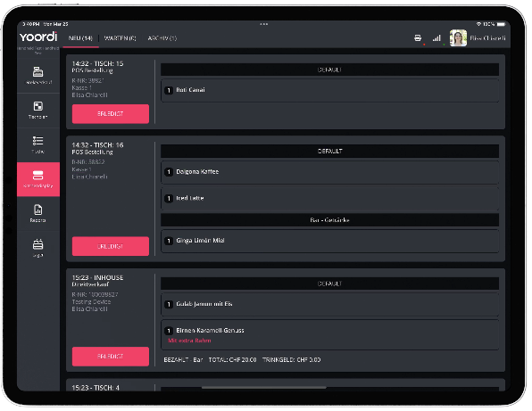
Task: Select the Birnen-Karamell-Genuss order item
Action: coord(329,334)
